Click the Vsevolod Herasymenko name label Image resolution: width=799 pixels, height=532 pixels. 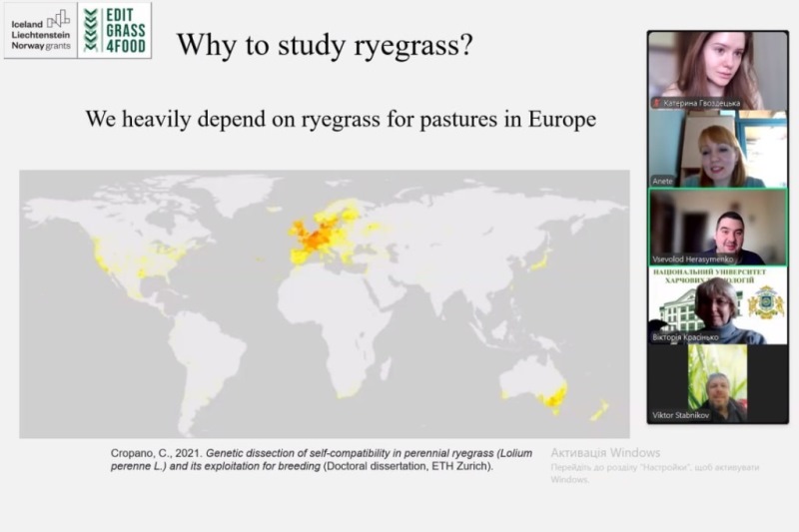[x=695, y=259]
